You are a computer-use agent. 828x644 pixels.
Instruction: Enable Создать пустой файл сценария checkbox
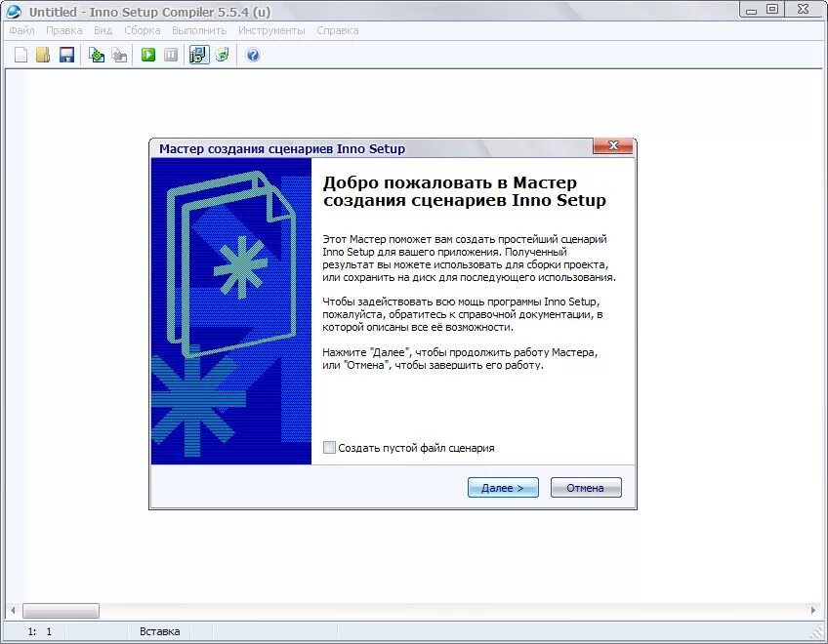(x=329, y=448)
